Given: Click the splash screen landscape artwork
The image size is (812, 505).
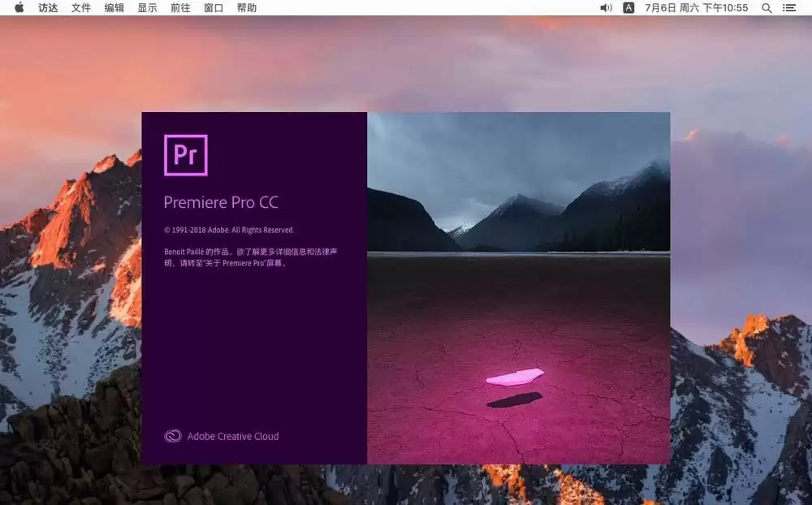Looking at the screenshot, I should point(519,288).
